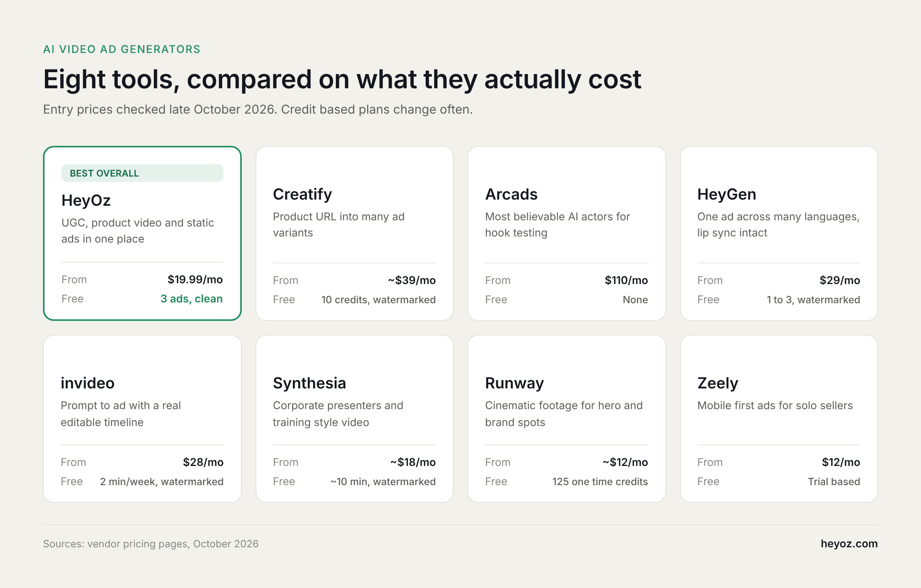Click 'One ad across many languages' description
This screenshot has height=588, width=921.
coord(778,225)
